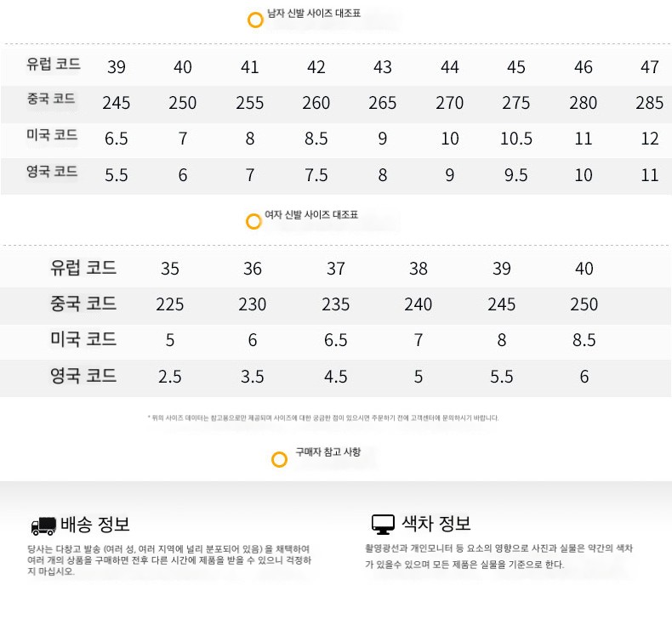Click the size data disclaimer footnote text
Screen dimensions: 672x619
(x=323, y=417)
